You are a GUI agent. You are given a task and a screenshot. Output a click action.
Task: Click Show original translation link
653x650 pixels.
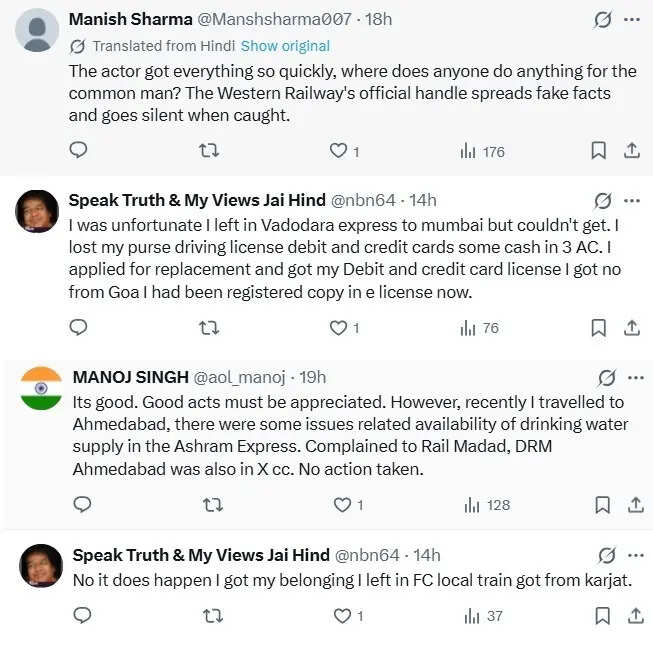point(285,46)
